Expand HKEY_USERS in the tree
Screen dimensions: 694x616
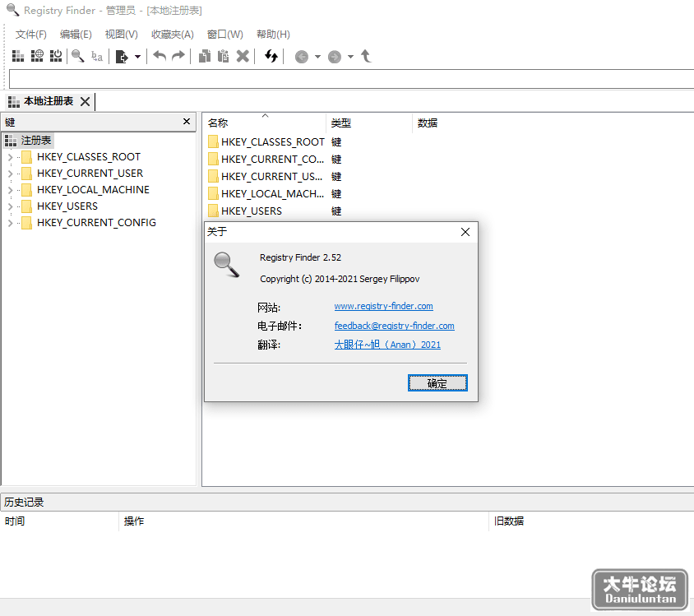coord(10,206)
